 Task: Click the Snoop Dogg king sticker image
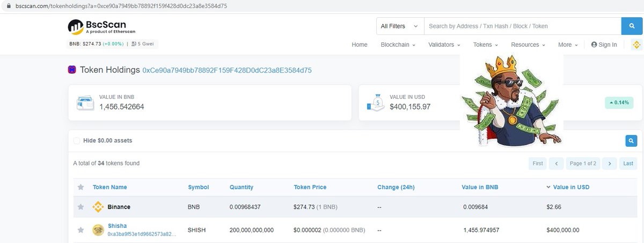(511, 99)
